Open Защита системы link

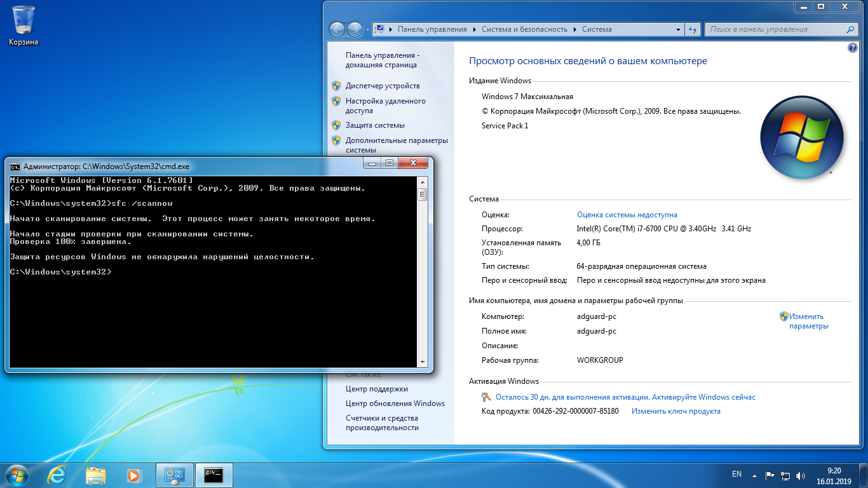click(375, 125)
